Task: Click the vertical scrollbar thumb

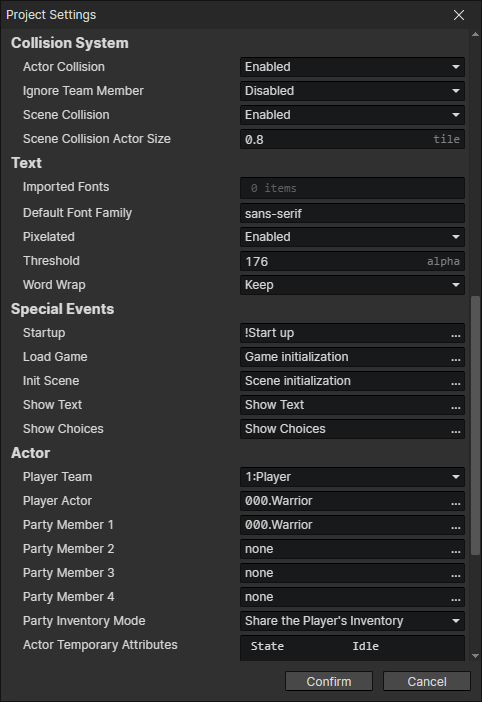Action: point(475,426)
